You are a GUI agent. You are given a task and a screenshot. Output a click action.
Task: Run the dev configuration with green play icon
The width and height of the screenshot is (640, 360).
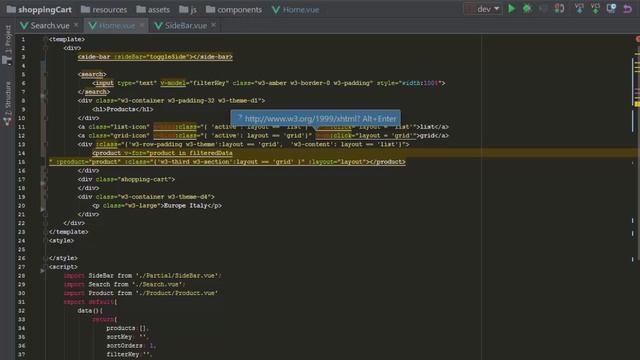pos(511,9)
